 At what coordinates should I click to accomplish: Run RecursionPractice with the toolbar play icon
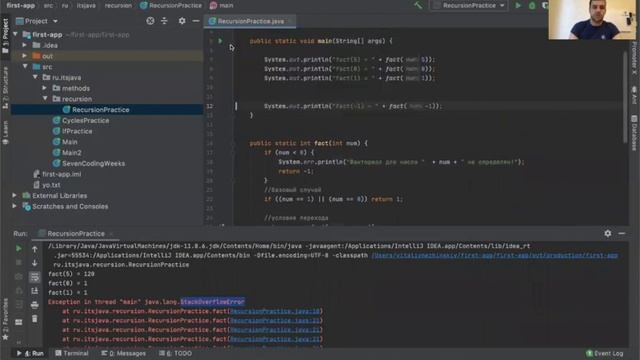[518, 5]
